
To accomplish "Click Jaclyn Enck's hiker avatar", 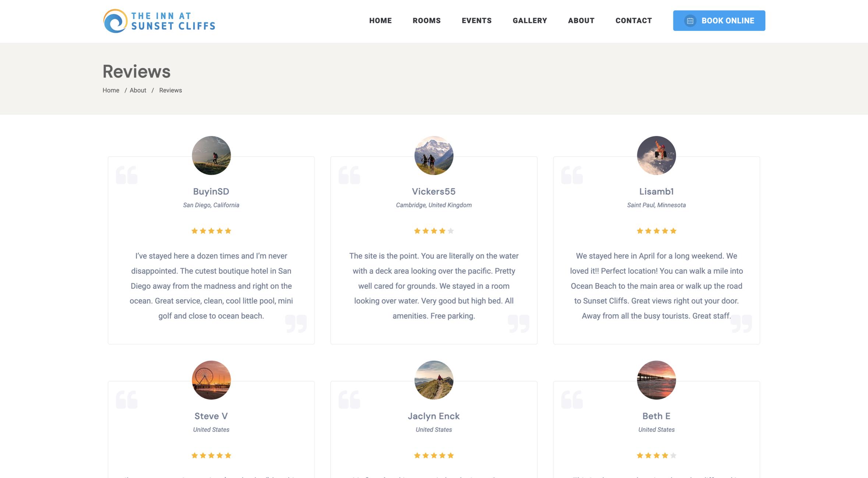I will point(434,380).
